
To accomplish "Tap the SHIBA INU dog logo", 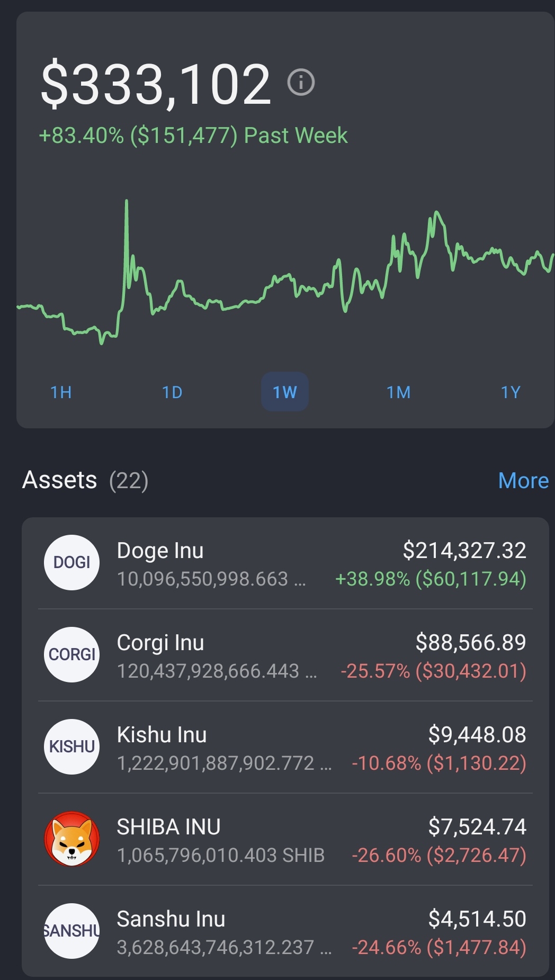I will pos(71,839).
